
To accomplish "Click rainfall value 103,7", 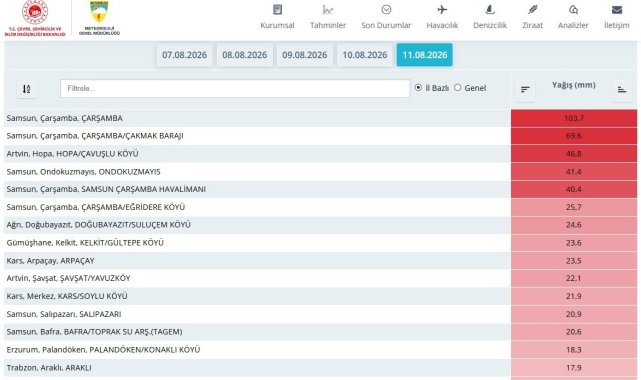I will tap(574, 118).
